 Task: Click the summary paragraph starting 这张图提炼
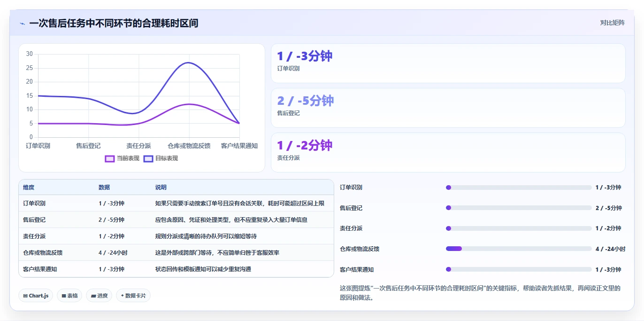[x=480, y=293]
